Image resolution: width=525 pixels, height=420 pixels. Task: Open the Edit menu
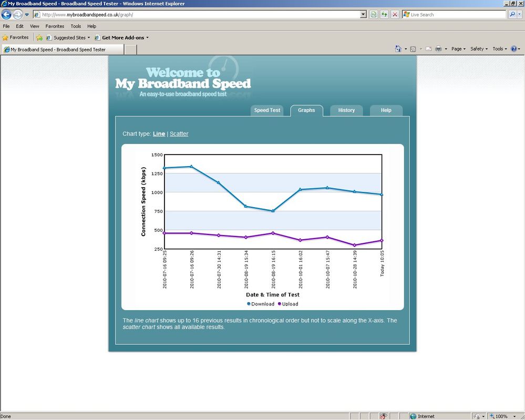point(20,26)
